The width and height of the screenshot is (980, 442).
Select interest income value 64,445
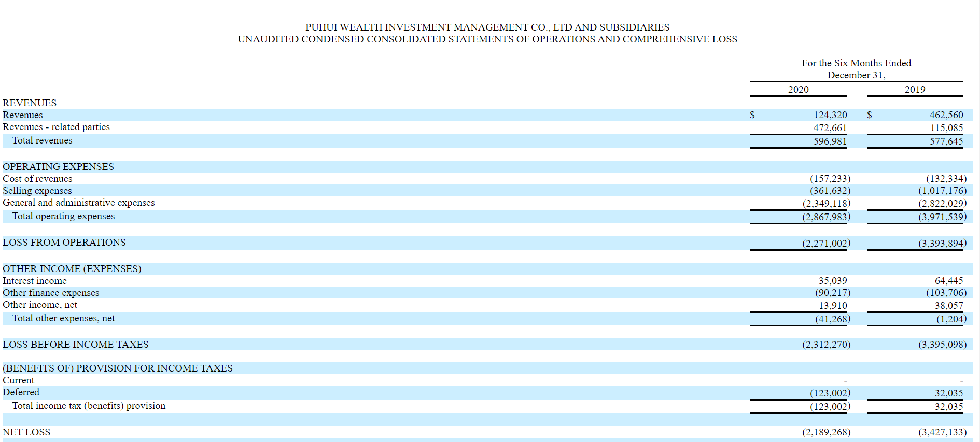949,281
